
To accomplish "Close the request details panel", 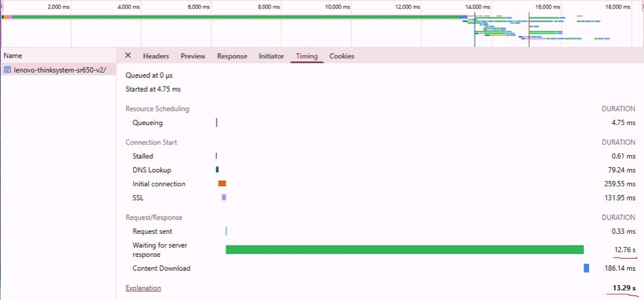I will [128, 56].
